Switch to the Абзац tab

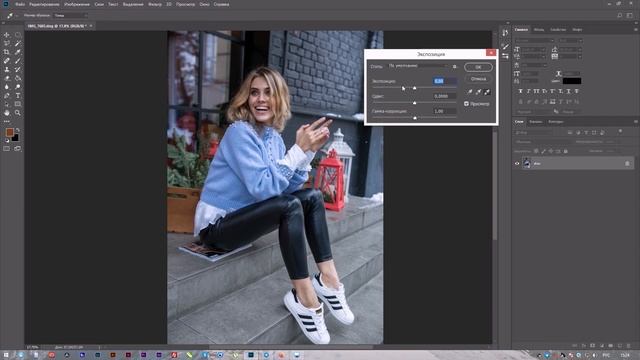539,29
